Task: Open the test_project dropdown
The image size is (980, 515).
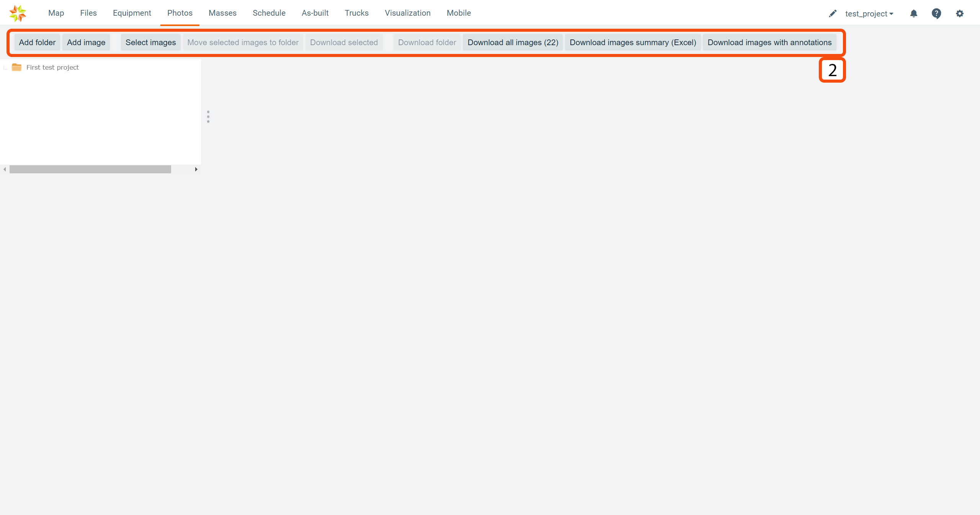Action: point(869,14)
